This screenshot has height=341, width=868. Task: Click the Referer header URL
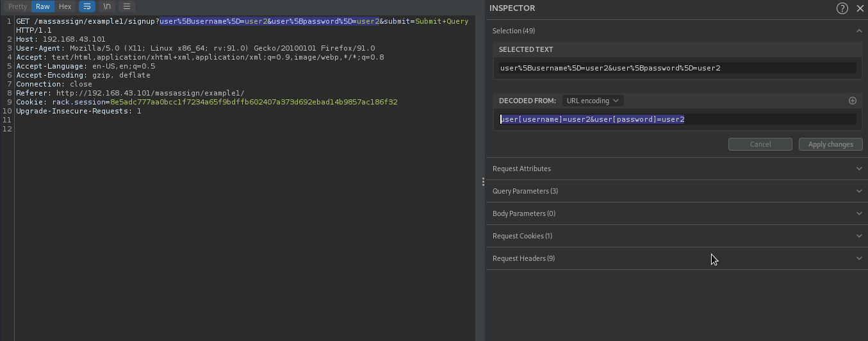click(151, 93)
